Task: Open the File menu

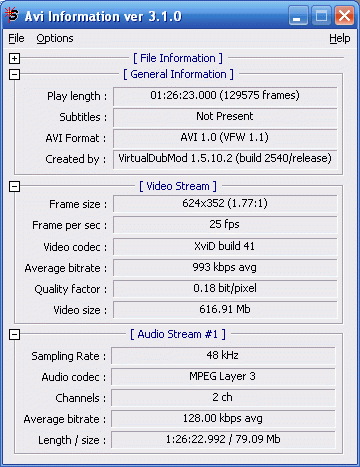Action: 16,38
